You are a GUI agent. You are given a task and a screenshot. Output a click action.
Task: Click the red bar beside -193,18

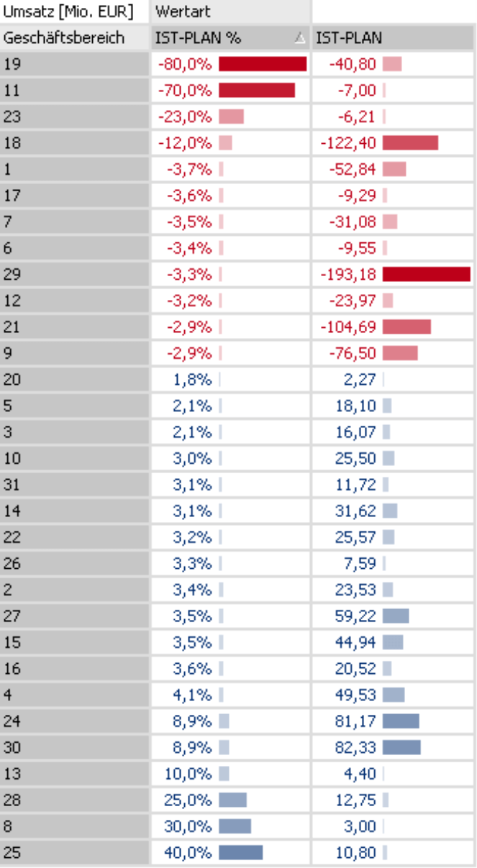tap(426, 274)
